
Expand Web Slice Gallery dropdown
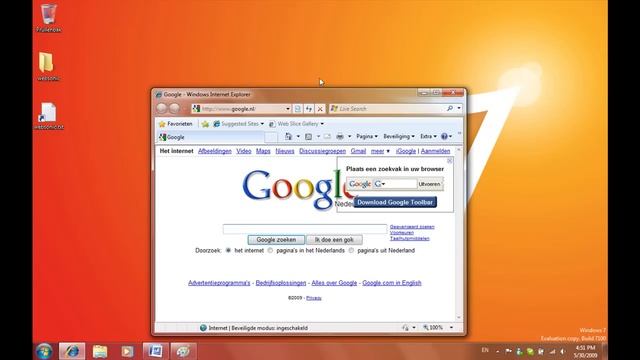[x=322, y=124]
